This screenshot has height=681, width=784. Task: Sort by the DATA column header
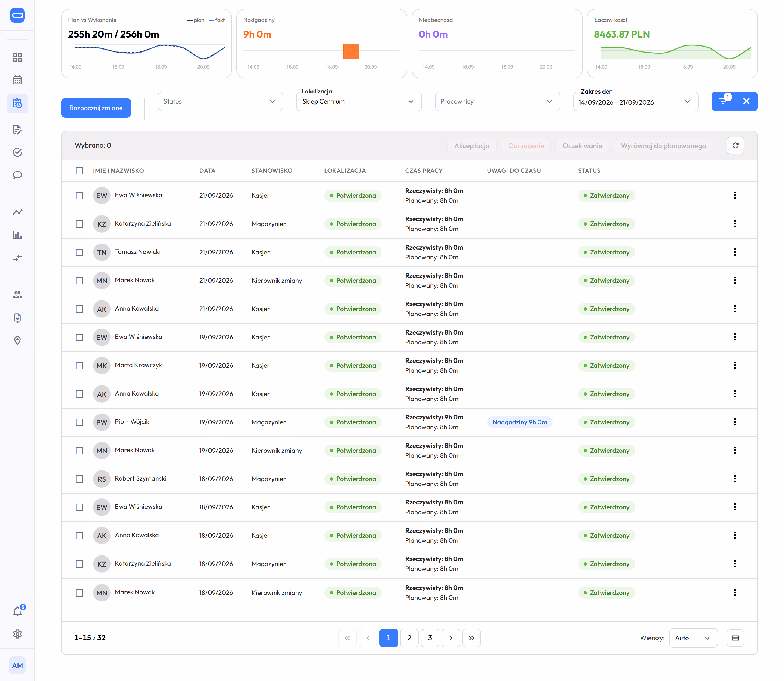pos(207,171)
